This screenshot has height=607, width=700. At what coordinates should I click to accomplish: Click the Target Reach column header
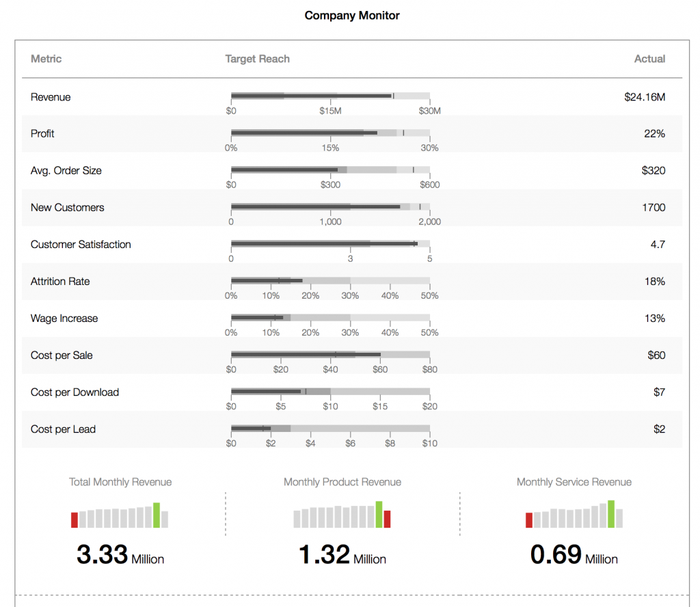[x=257, y=59]
